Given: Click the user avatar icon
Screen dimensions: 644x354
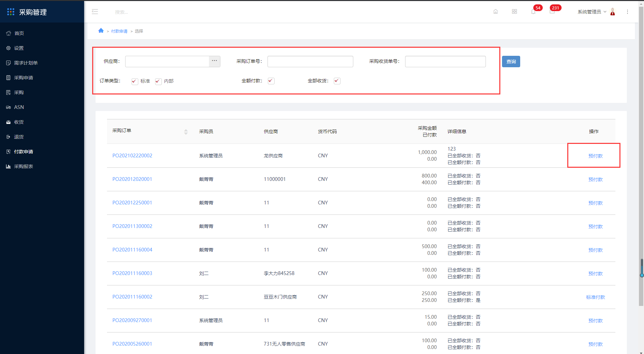Looking at the screenshot, I should tap(613, 12).
